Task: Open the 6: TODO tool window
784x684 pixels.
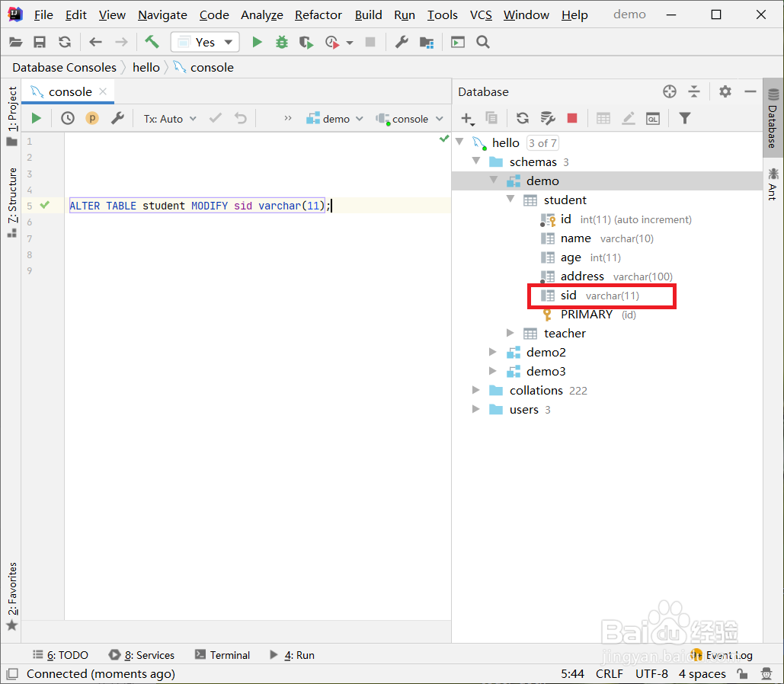Action: [x=60, y=654]
